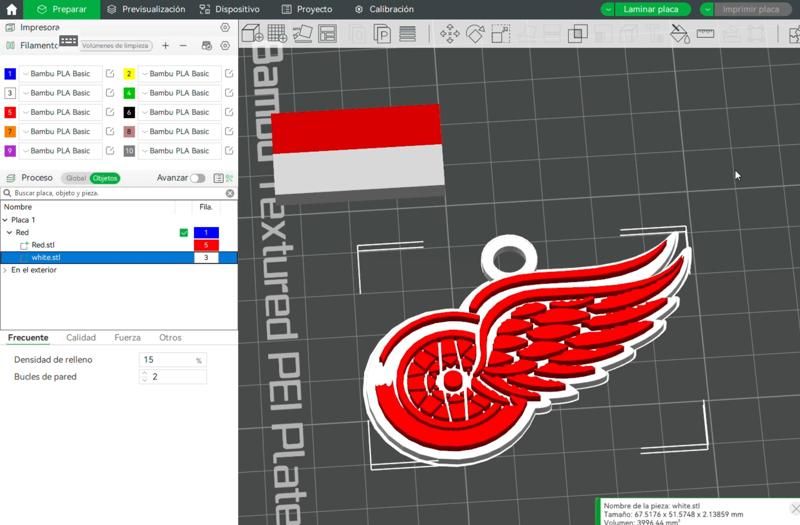Viewport: 800px width, 525px height.
Task: Switch process mode to Objetos
Action: tap(105, 178)
